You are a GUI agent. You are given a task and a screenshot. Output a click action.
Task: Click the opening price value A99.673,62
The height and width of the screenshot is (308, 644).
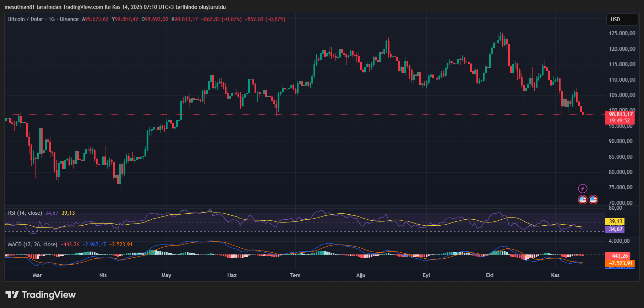(x=95, y=19)
